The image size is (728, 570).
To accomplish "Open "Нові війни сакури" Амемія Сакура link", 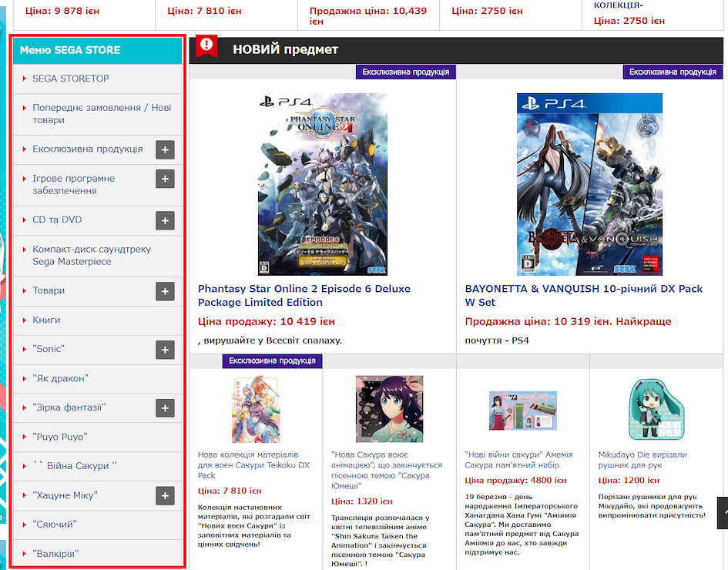I will pyautogui.click(x=519, y=460).
